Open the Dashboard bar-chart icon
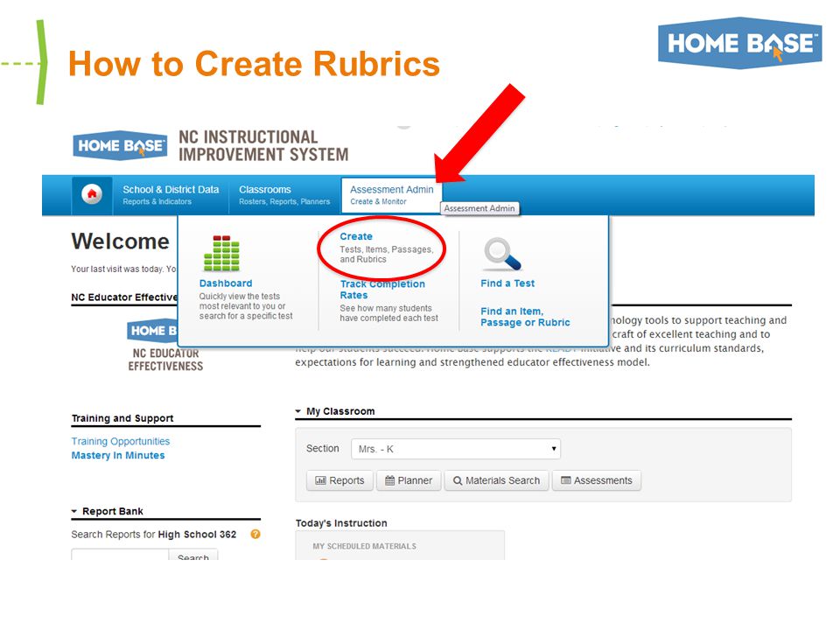The width and height of the screenshot is (840, 630). click(221, 254)
